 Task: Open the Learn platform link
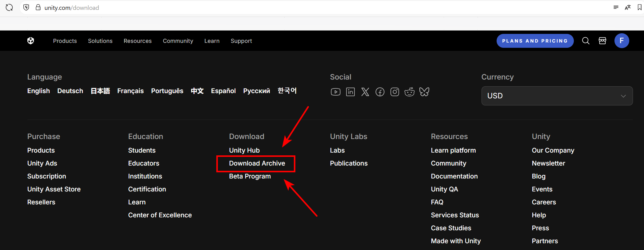[453, 150]
